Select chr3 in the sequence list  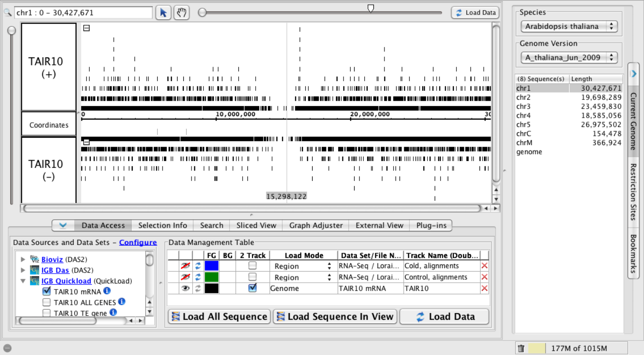[x=569, y=107]
